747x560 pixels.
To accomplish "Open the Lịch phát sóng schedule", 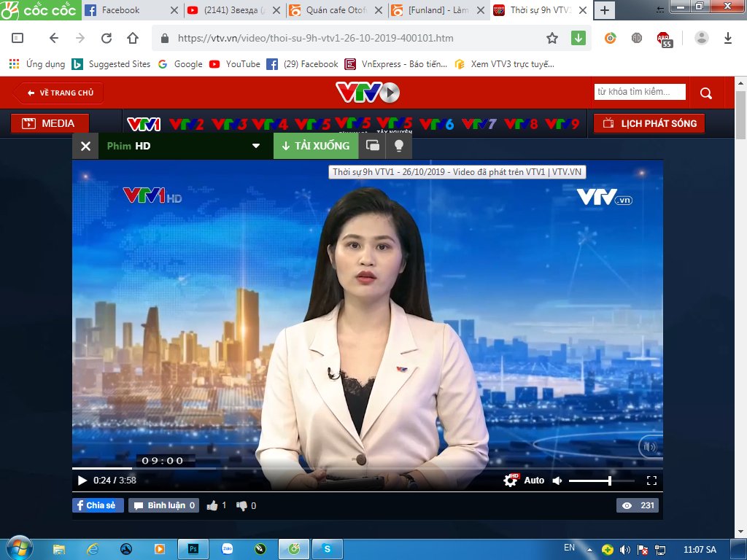I will (649, 123).
